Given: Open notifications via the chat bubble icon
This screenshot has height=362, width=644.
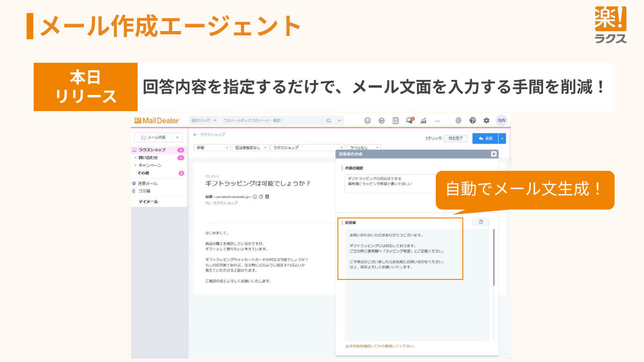Looking at the screenshot, I should click(x=409, y=121).
